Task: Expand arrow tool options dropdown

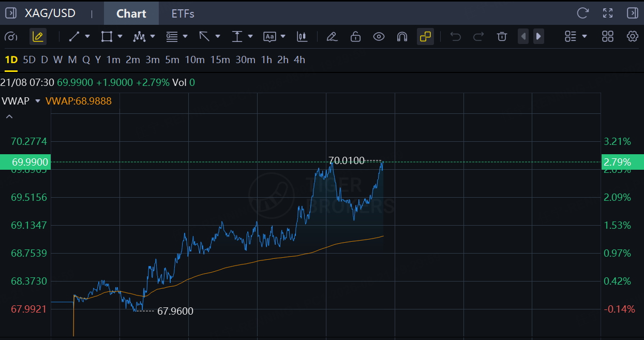Action: click(x=218, y=36)
